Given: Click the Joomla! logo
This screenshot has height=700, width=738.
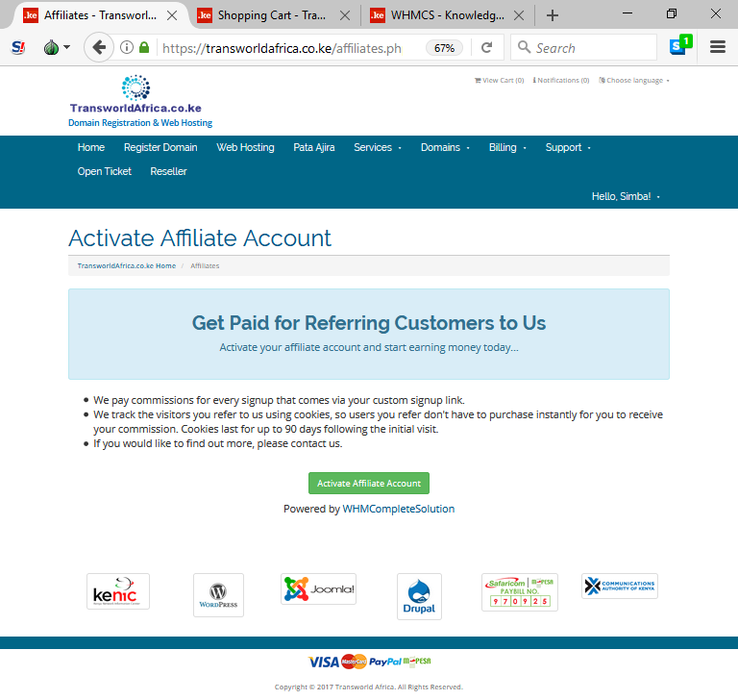Looking at the screenshot, I should (x=319, y=588).
